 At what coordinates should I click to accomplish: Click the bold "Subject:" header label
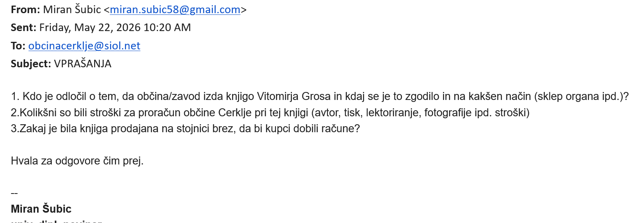pyautogui.click(x=31, y=64)
